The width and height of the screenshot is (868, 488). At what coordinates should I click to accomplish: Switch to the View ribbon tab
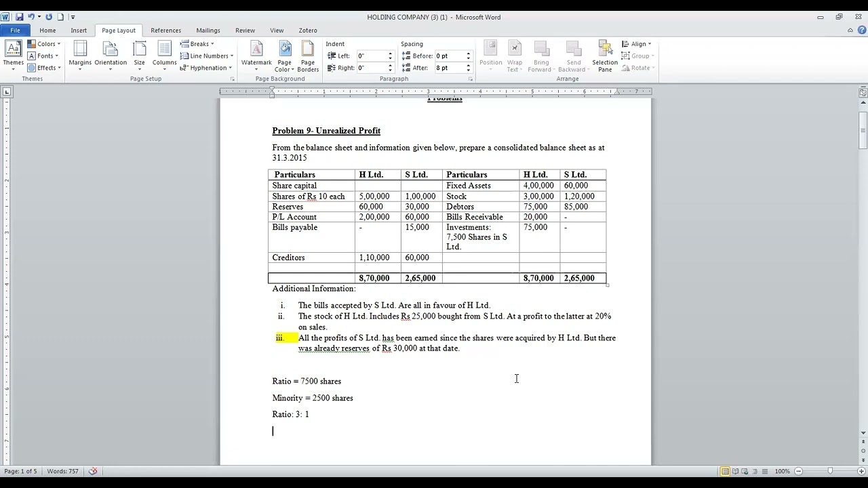click(x=277, y=30)
